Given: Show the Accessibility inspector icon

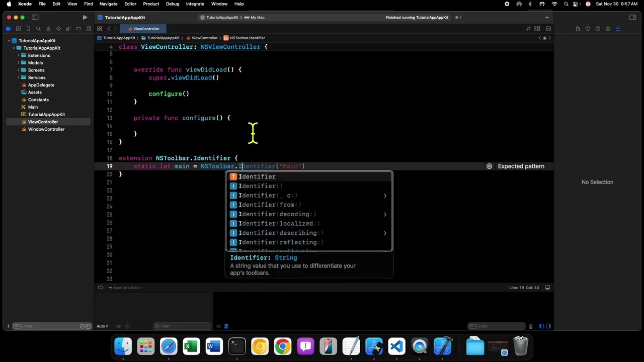Looking at the screenshot, I should [x=608, y=29].
